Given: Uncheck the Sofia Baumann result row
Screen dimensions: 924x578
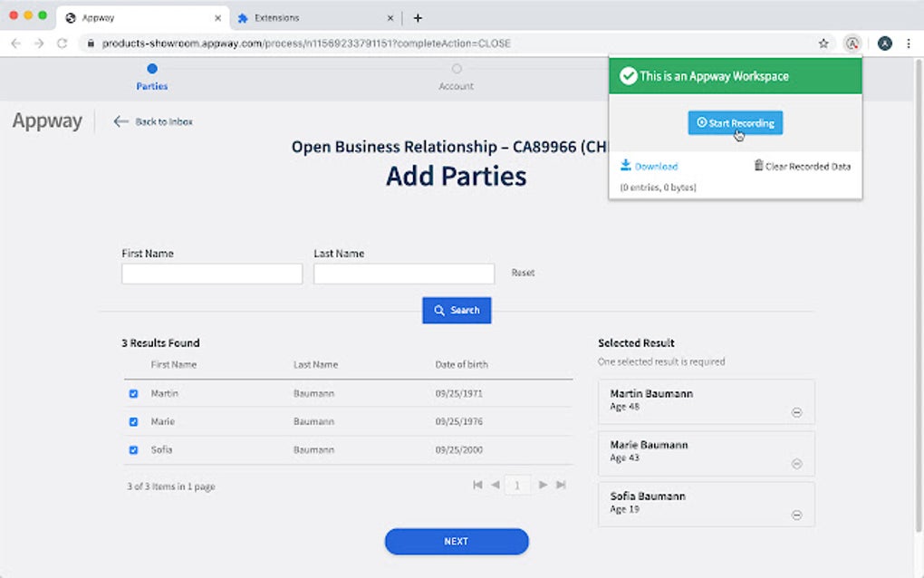Looking at the screenshot, I should (131, 449).
